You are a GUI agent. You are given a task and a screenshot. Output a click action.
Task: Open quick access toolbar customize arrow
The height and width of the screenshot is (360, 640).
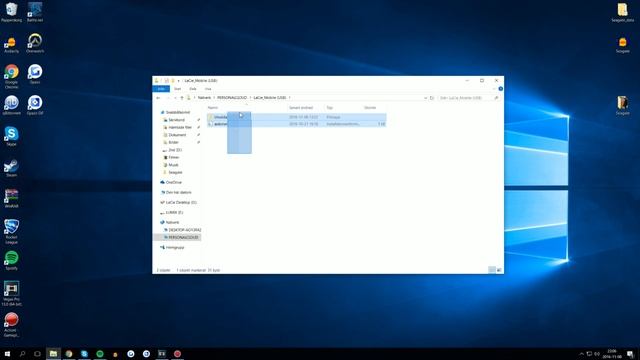click(178, 81)
